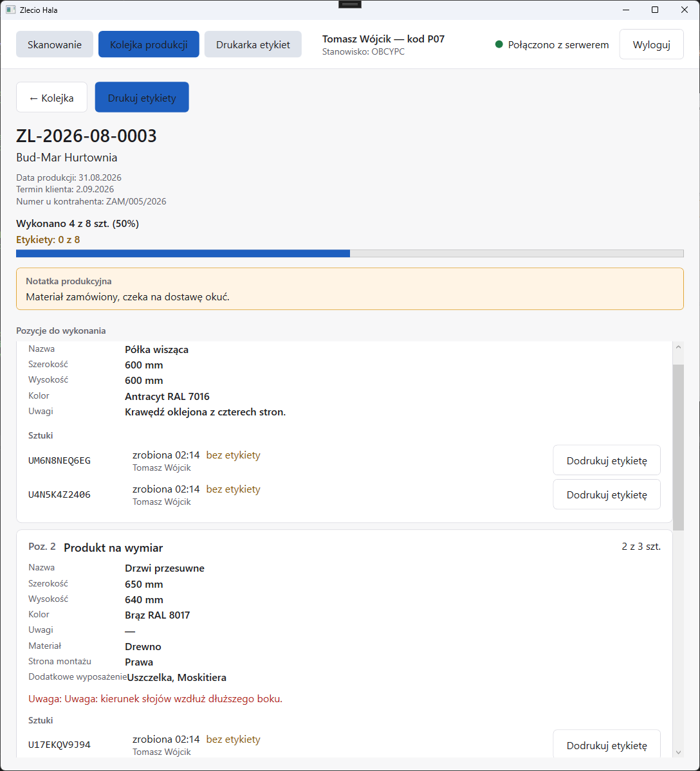Click 'Numer u kontrahenta: ZAM/005/2026'
Screen dimensions: 700x771
[91, 201]
